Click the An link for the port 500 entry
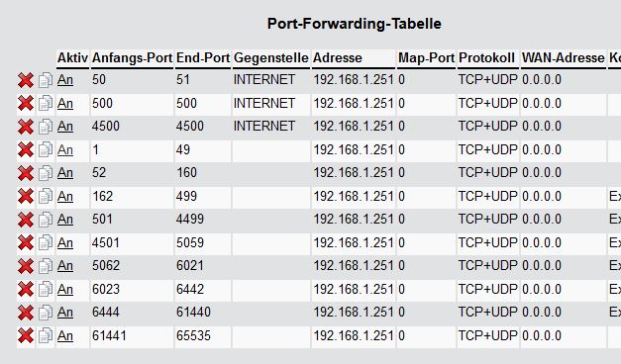Screen dimensions: 621x364 coord(65,103)
